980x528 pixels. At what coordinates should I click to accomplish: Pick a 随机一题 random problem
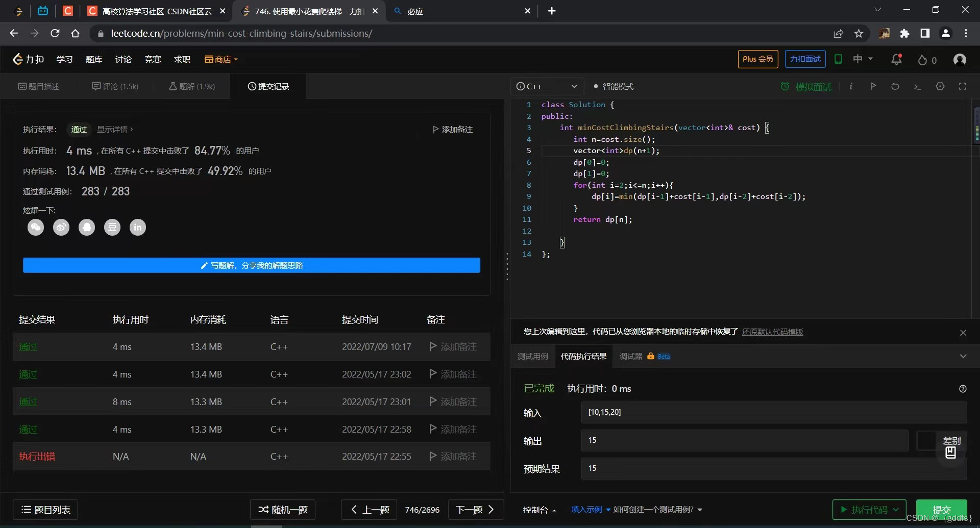(x=283, y=510)
